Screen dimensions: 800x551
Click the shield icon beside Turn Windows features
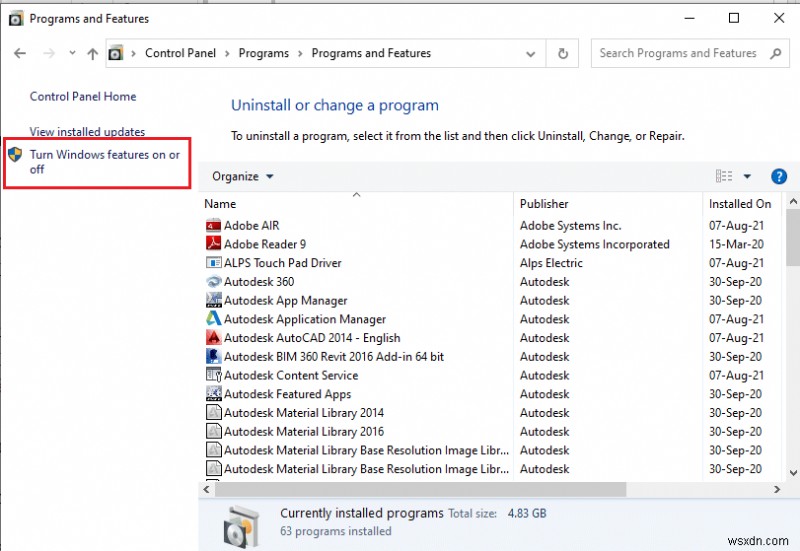[x=15, y=154]
